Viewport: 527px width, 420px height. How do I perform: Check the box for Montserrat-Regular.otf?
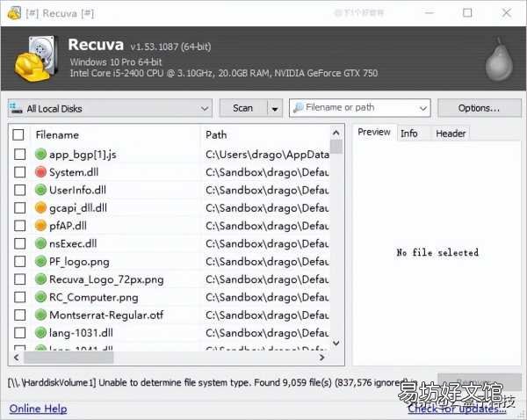tap(20, 315)
